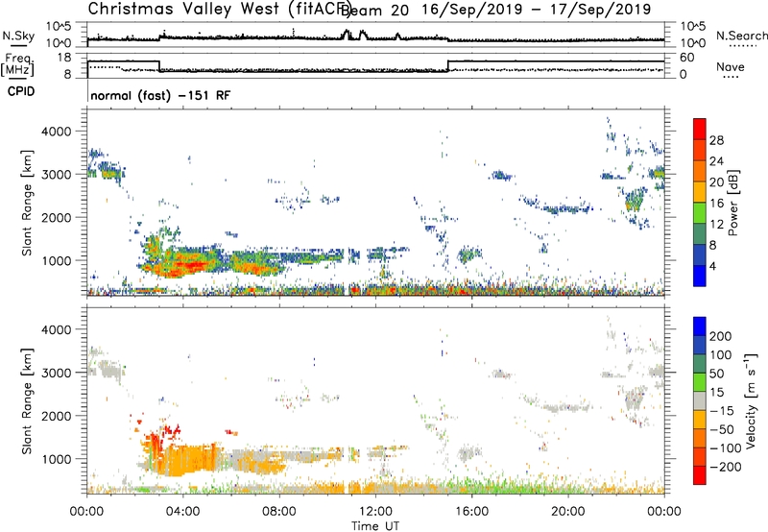768x532 pixels.
Task: Click the frequency step-up at 15:00 in Freq trace
Action: pos(448,66)
